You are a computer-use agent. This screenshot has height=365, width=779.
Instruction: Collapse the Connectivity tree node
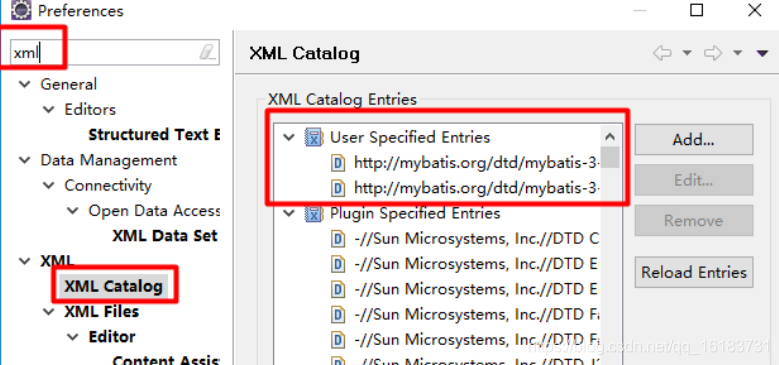pos(49,185)
